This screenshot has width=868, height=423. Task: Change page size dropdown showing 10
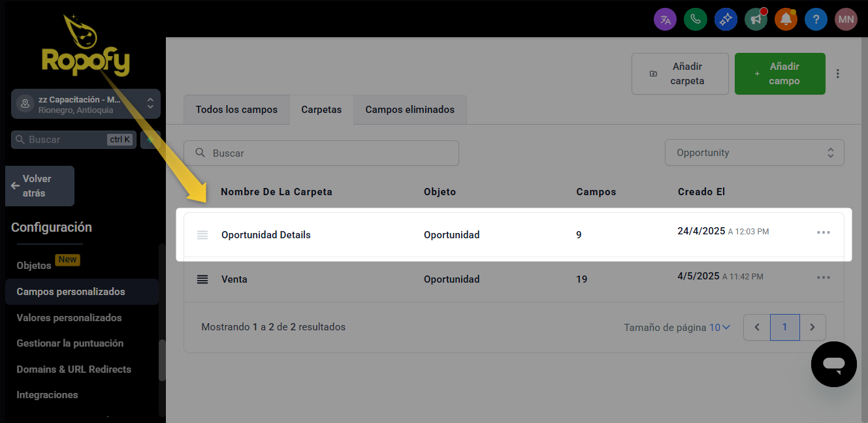[719, 328]
